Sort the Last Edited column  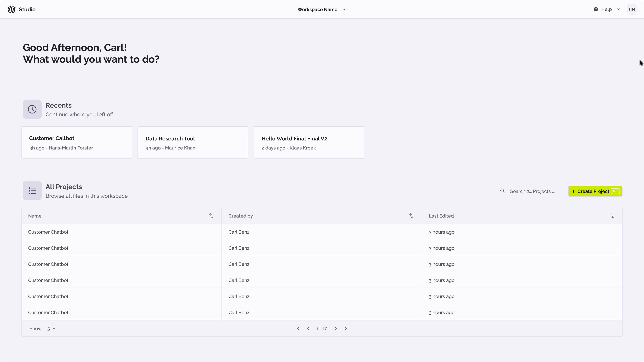611,216
